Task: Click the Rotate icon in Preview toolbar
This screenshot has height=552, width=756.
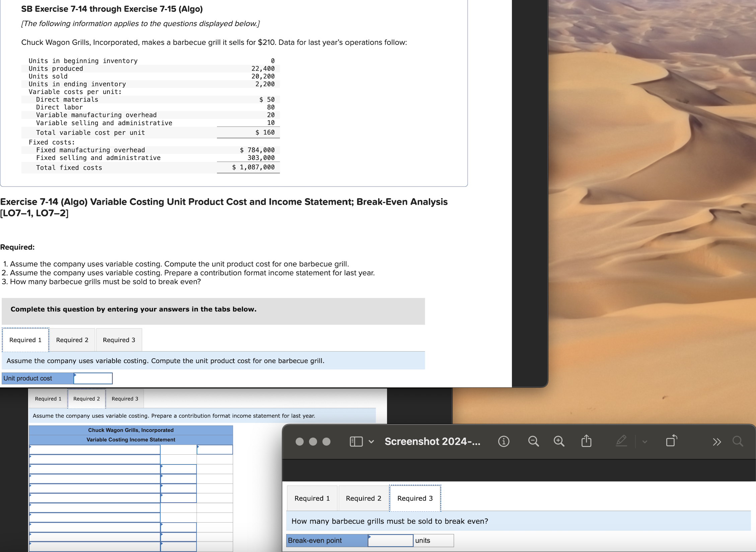Action: coord(671,441)
